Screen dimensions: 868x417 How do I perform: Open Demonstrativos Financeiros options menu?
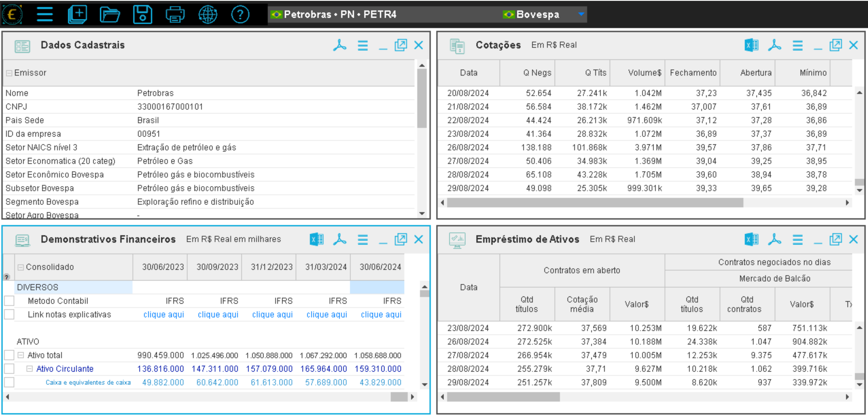[363, 240]
